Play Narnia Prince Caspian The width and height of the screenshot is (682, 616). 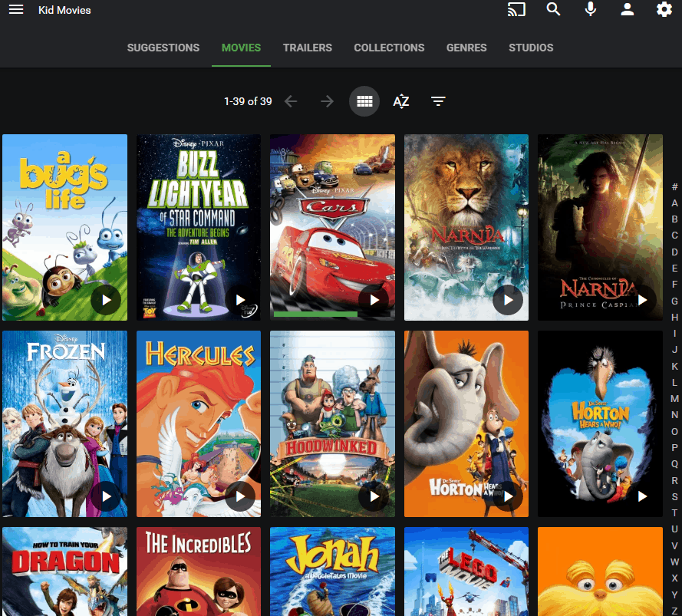642,300
